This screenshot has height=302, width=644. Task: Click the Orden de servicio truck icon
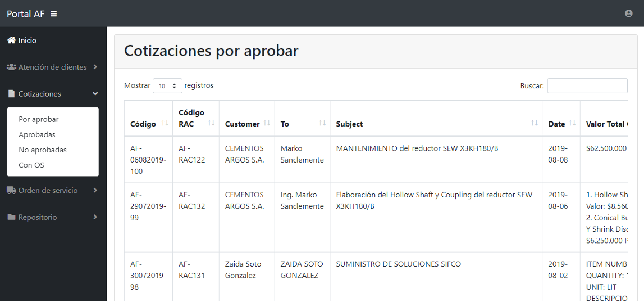(x=11, y=190)
